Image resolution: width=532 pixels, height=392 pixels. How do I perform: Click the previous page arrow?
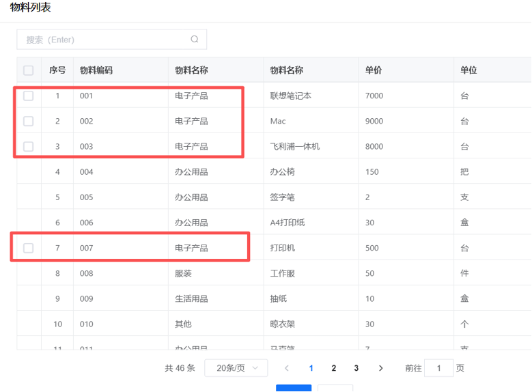pos(287,368)
